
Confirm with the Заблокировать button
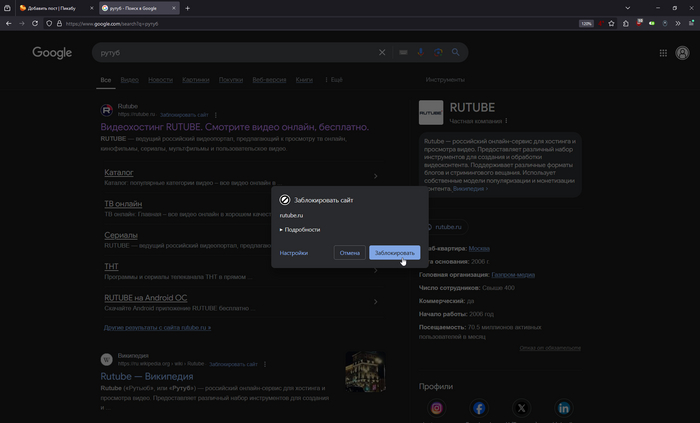[395, 253]
